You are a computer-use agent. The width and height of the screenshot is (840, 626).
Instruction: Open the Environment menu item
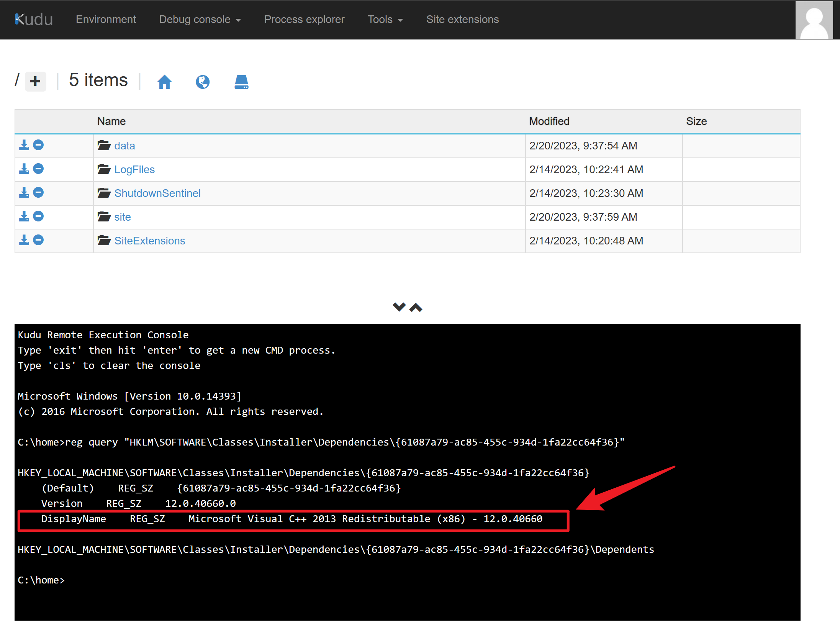tap(106, 20)
